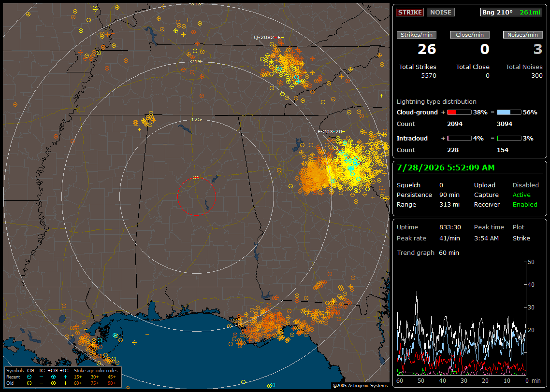Click the F-203-20 storm cell label
This screenshot has width=550, height=392.
coord(331,131)
